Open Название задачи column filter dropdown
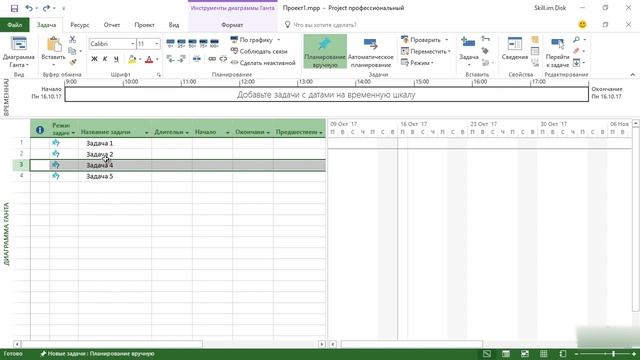The image size is (640, 360). pos(146,132)
